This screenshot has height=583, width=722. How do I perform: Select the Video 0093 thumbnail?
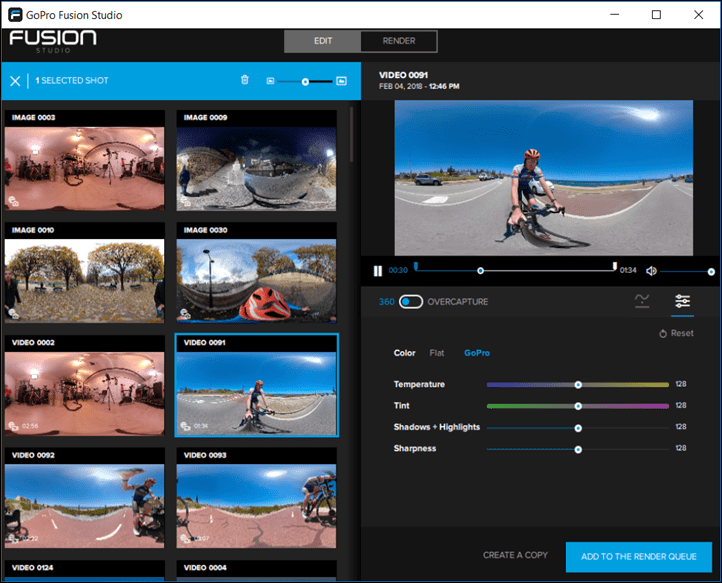coord(256,497)
